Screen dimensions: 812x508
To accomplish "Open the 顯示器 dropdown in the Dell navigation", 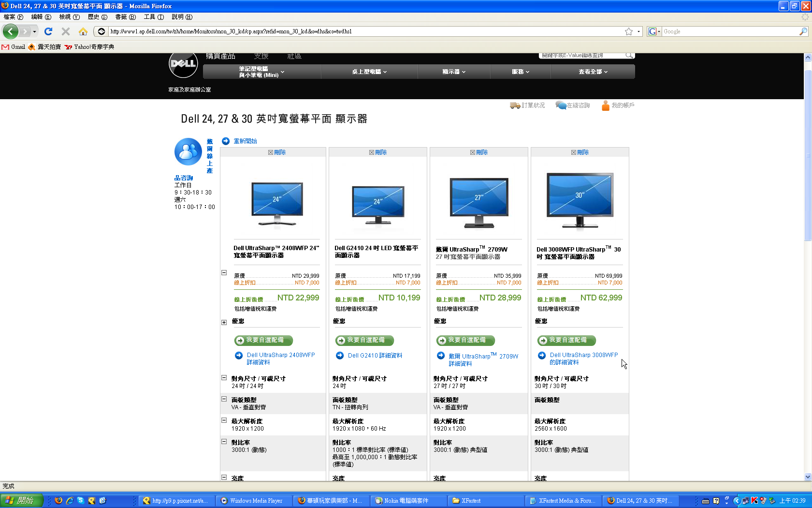I will (454, 72).
